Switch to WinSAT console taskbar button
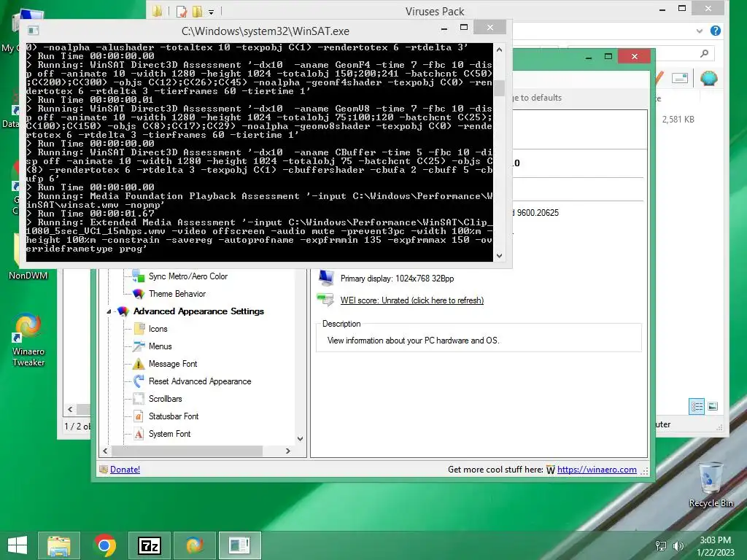This screenshot has width=747, height=560. 239,545
